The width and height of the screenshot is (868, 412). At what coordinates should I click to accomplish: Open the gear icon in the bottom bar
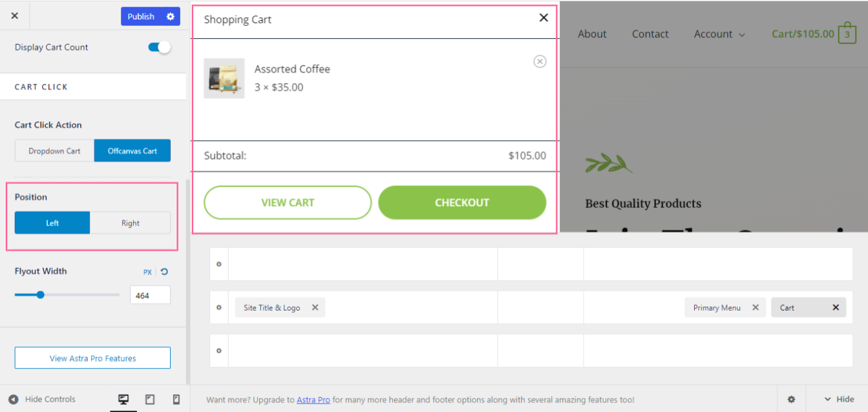[790, 399]
